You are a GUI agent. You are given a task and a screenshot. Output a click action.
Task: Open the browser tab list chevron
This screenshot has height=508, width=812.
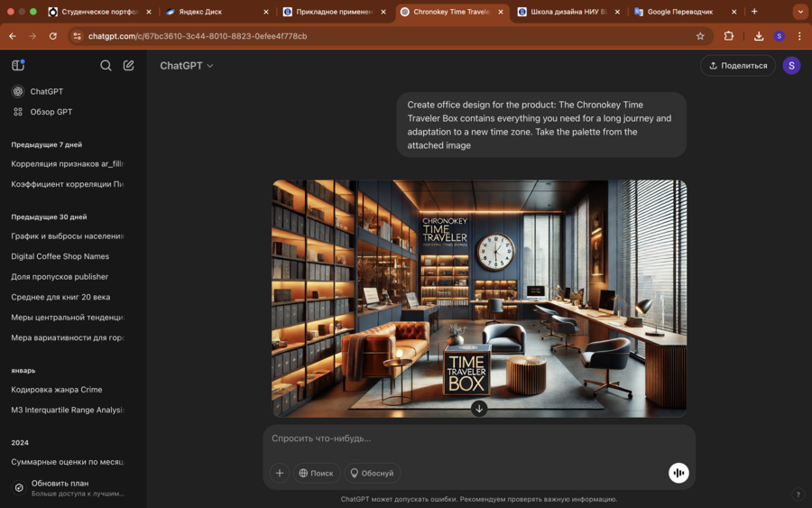point(800,12)
